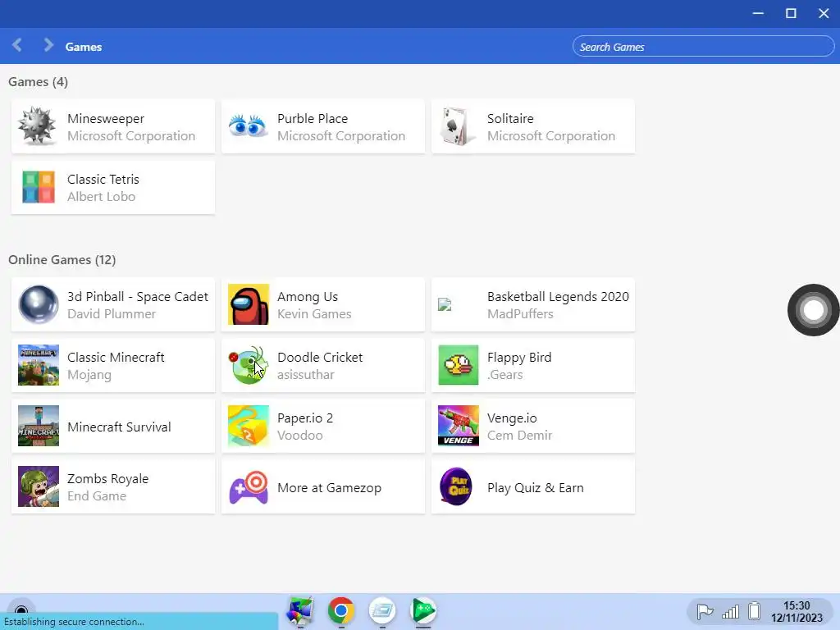
Task: Click the Basketball Legends 2020 title
Action: point(558,296)
